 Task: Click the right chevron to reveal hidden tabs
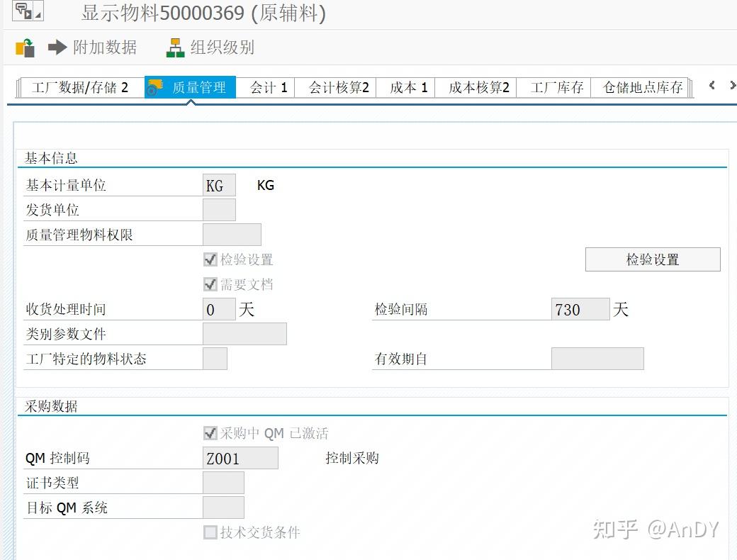(731, 85)
